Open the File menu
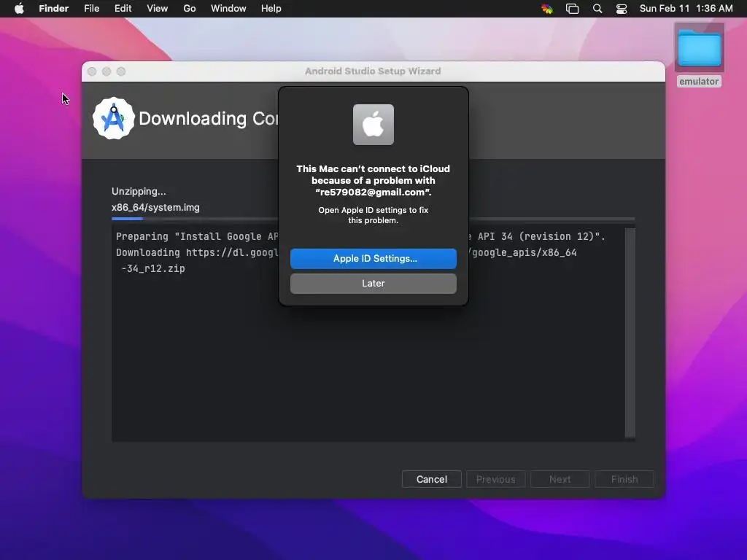Image resolution: width=747 pixels, height=560 pixels. point(91,9)
